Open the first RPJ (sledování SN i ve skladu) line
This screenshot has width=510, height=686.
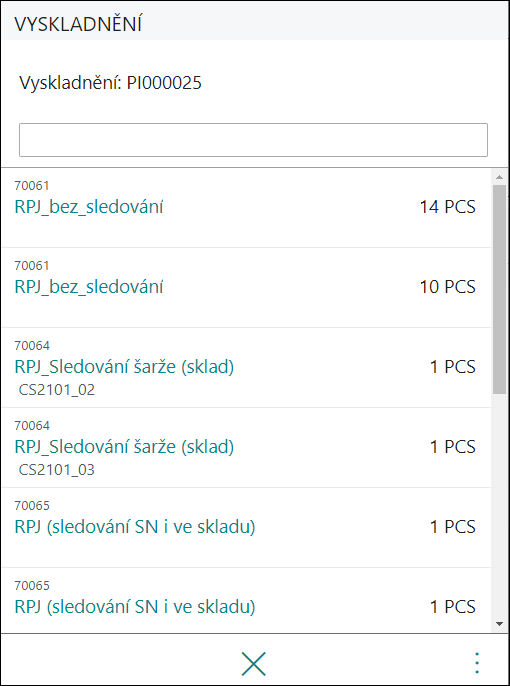[246, 528]
